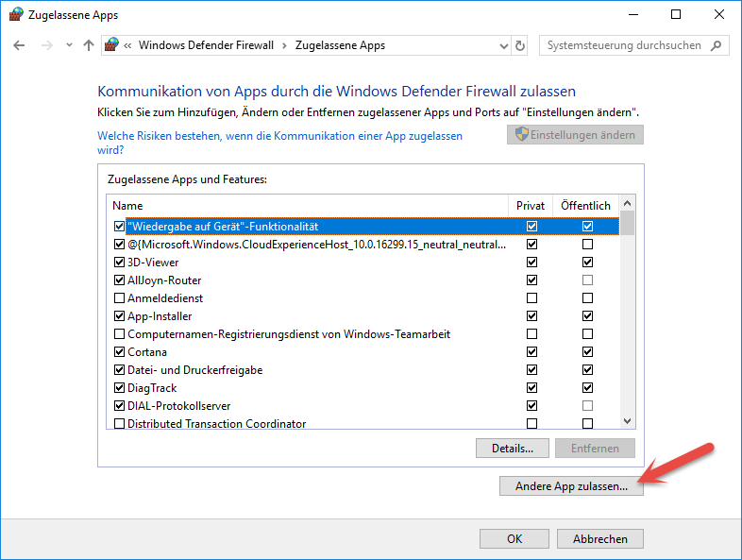The image size is (742, 560).
Task: Uncheck Cortana app checkbox
Action: tap(119, 352)
